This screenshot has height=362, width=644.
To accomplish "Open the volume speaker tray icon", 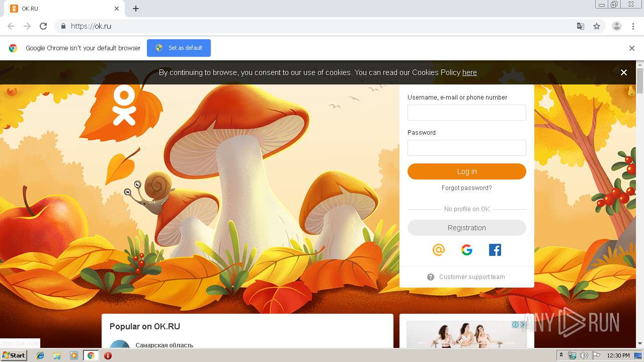I will 584,355.
